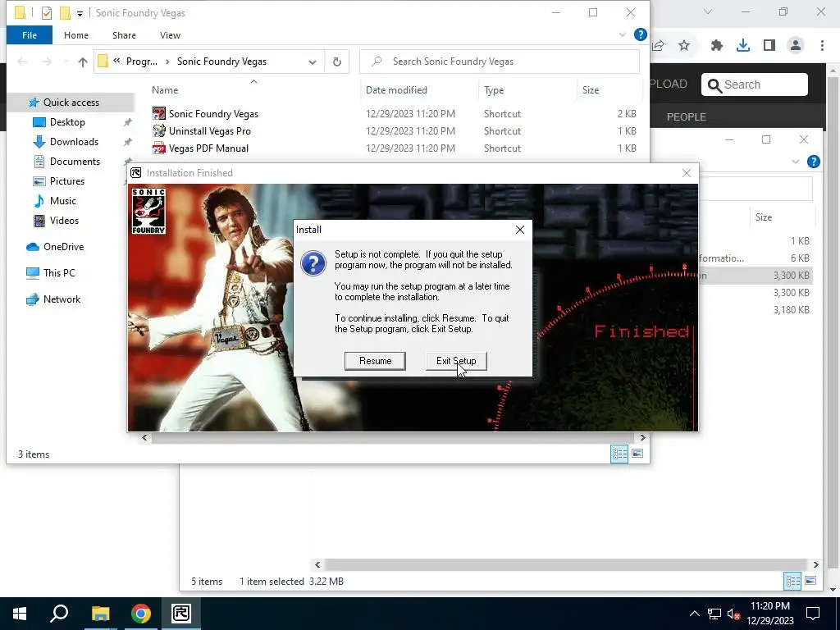The width and height of the screenshot is (840, 630).
Task: Click the Up folder arrow in Explorer
Action: pyautogui.click(x=83, y=62)
